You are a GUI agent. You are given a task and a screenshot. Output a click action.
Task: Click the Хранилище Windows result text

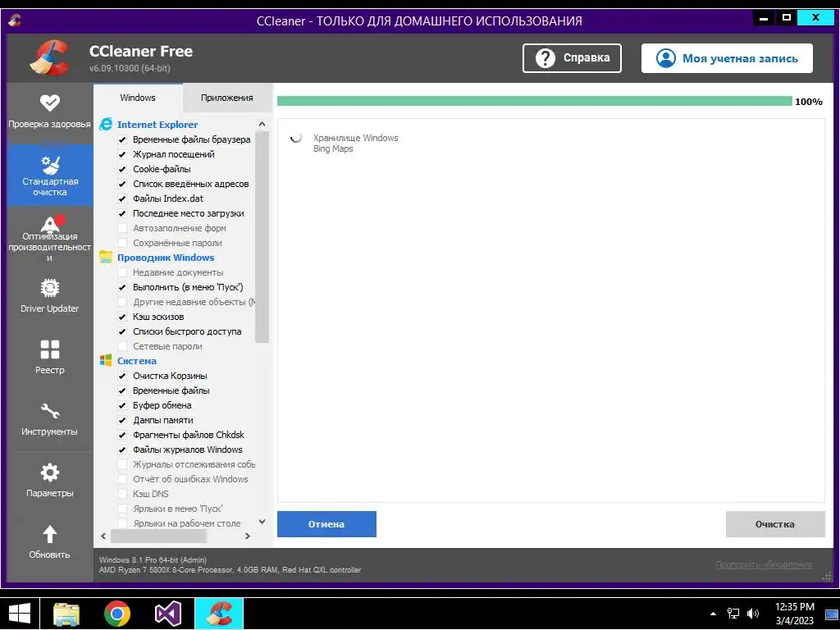click(356, 138)
